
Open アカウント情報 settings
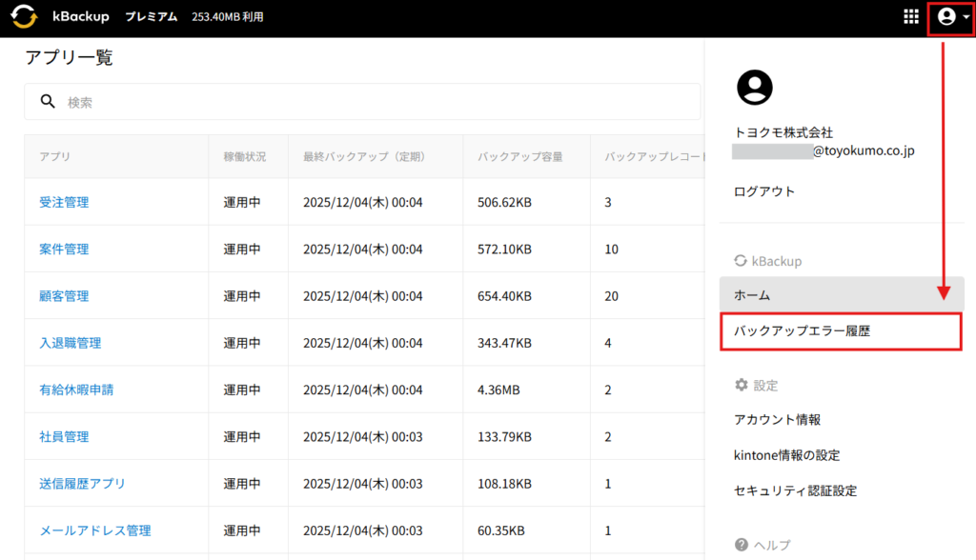click(x=777, y=419)
